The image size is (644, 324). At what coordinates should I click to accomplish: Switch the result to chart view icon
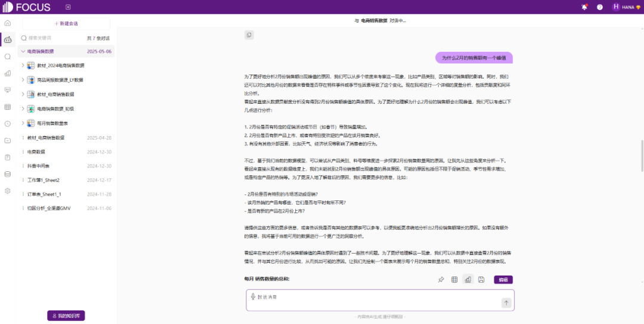[468, 280]
